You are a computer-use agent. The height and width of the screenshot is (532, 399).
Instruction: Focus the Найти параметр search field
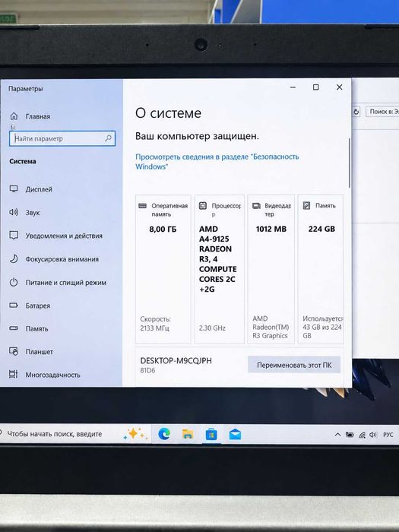tap(62, 138)
